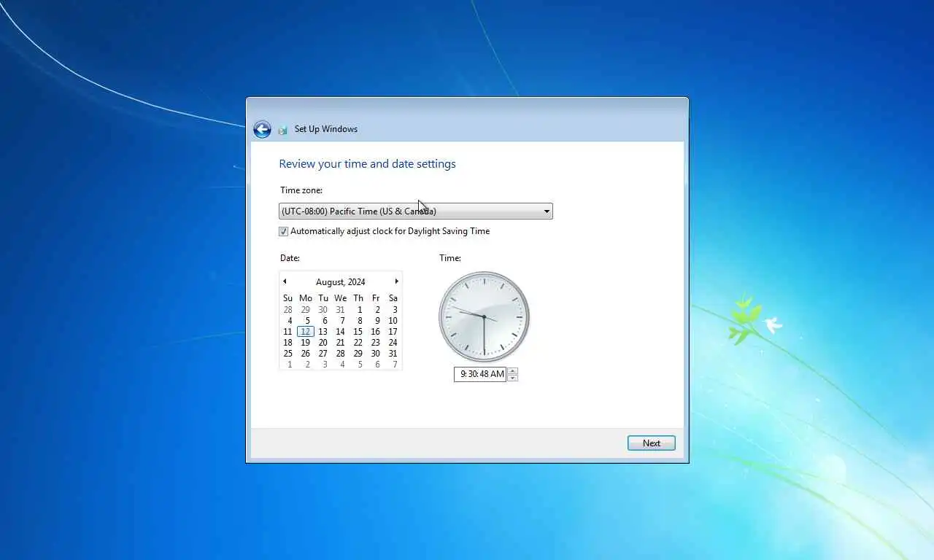Select August 22 in the calendar
The height and width of the screenshot is (560, 934).
click(x=358, y=343)
